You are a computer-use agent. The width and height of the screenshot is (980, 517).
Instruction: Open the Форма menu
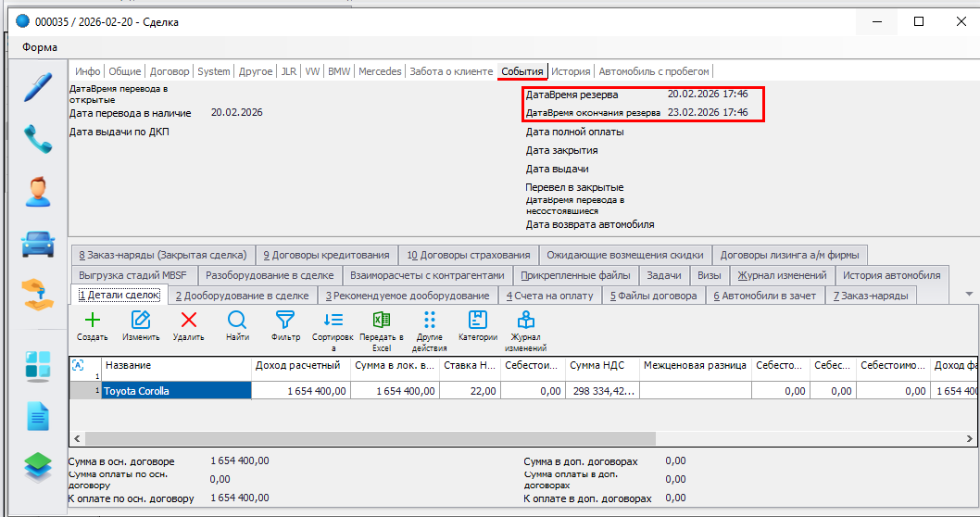pos(40,47)
